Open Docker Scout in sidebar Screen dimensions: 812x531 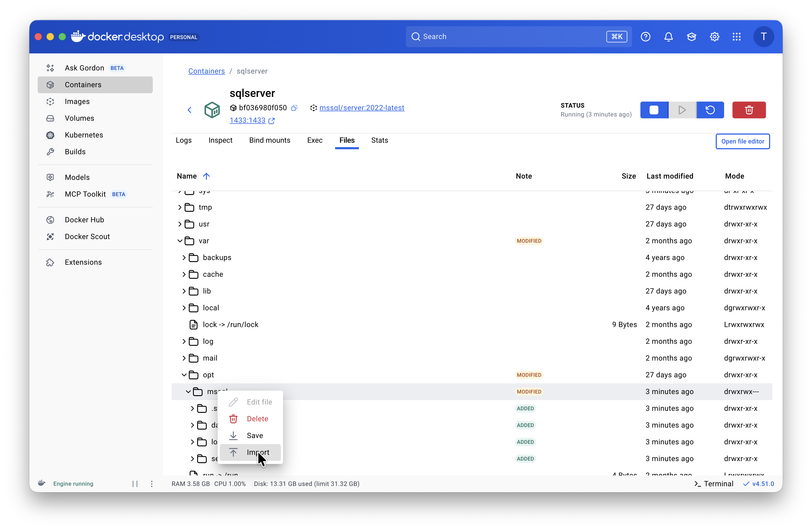click(x=95, y=236)
